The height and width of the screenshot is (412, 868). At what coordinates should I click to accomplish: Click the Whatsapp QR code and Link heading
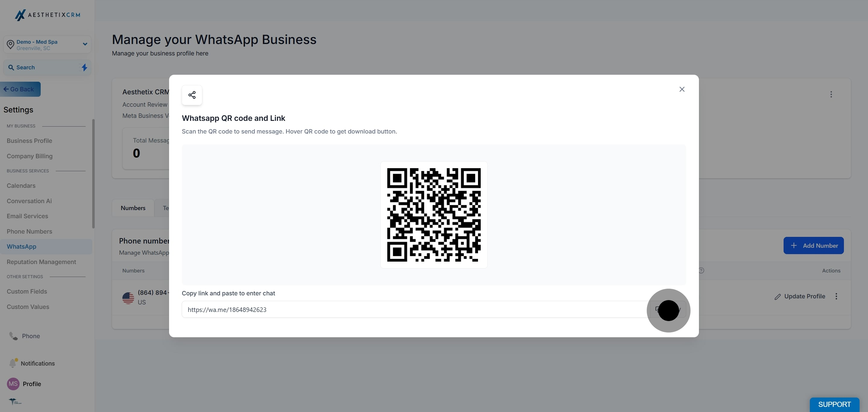pos(234,118)
